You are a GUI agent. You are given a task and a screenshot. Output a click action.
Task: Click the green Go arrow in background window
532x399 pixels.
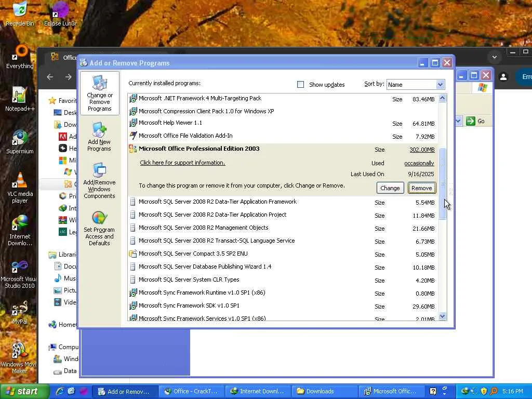471,121
